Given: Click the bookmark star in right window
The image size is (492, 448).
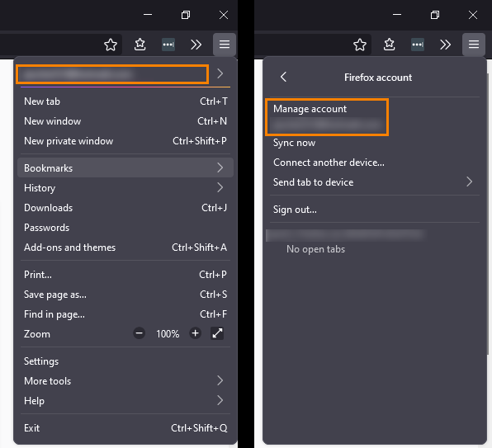Looking at the screenshot, I should click(x=360, y=45).
